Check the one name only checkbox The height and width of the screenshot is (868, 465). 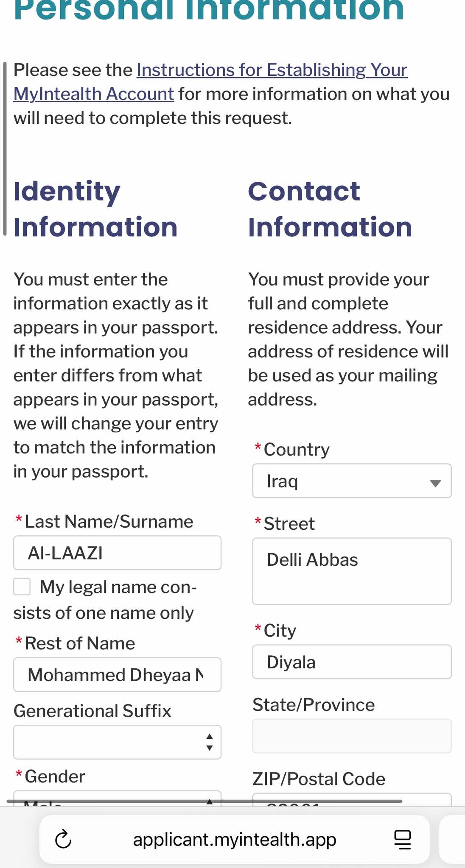coord(22,587)
